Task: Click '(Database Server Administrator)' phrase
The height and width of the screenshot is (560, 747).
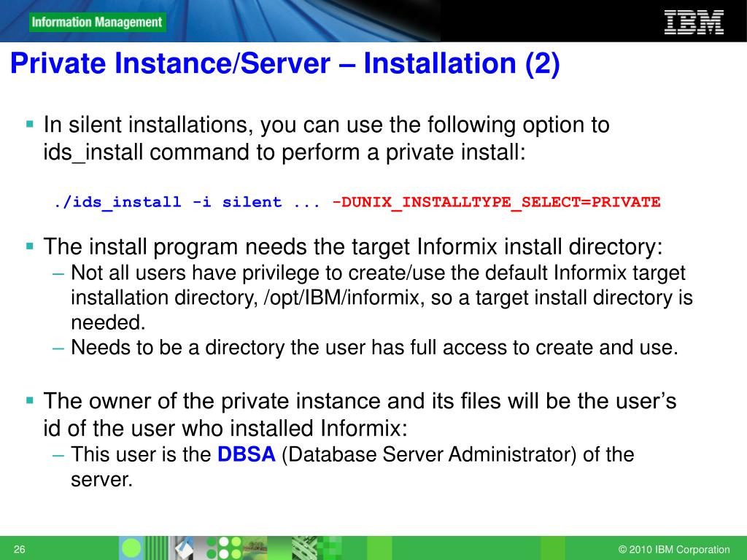Action: (x=429, y=454)
